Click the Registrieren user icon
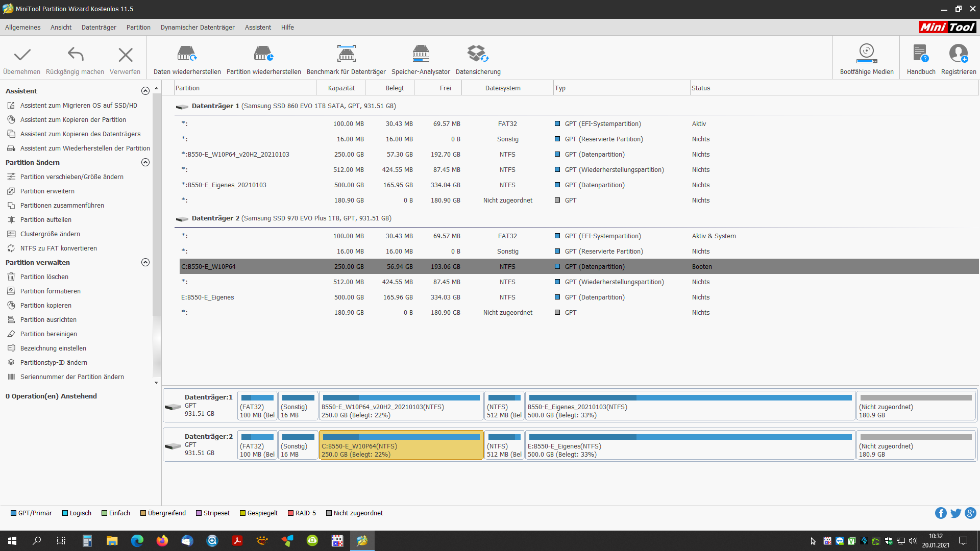This screenshot has width=980, height=551. point(958,54)
